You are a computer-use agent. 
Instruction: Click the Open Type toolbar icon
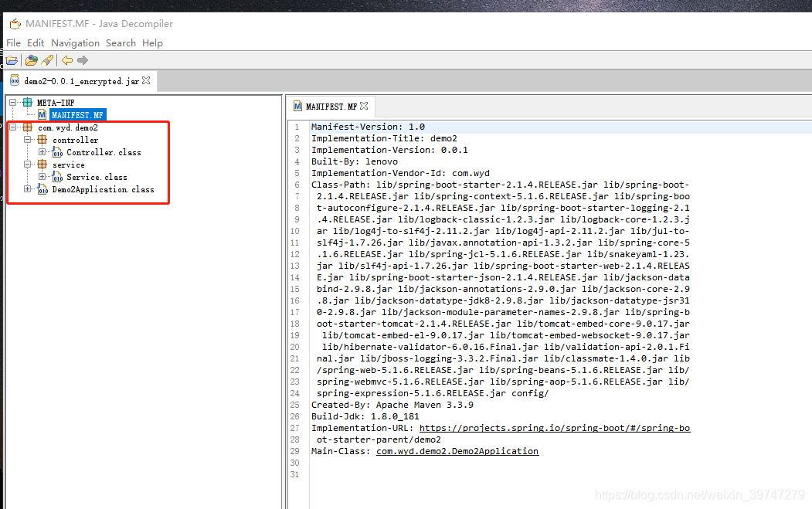(x=31, y=60)
